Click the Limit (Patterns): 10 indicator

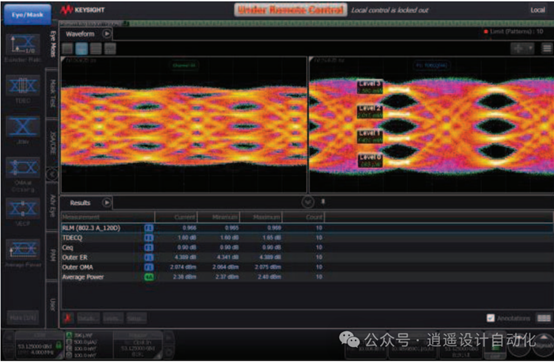(513, 31)
